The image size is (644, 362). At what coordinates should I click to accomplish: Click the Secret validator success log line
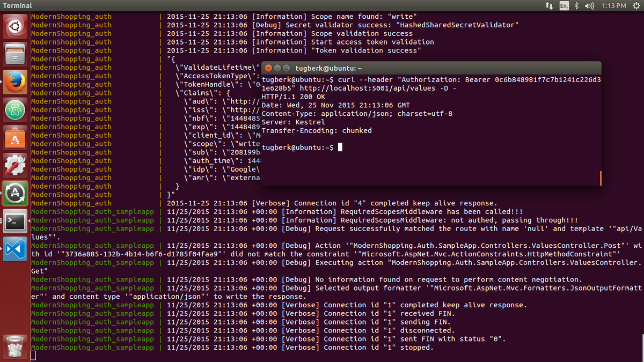click(x=342, y=25)
